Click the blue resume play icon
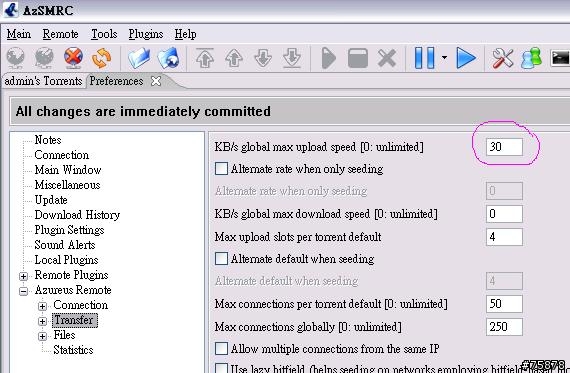 tap(466, 58)
